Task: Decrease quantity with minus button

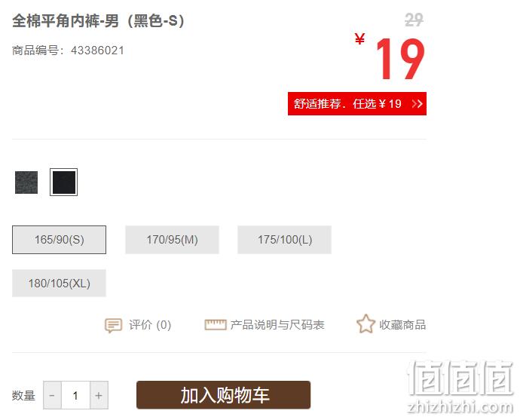Action: coord(52,395)
